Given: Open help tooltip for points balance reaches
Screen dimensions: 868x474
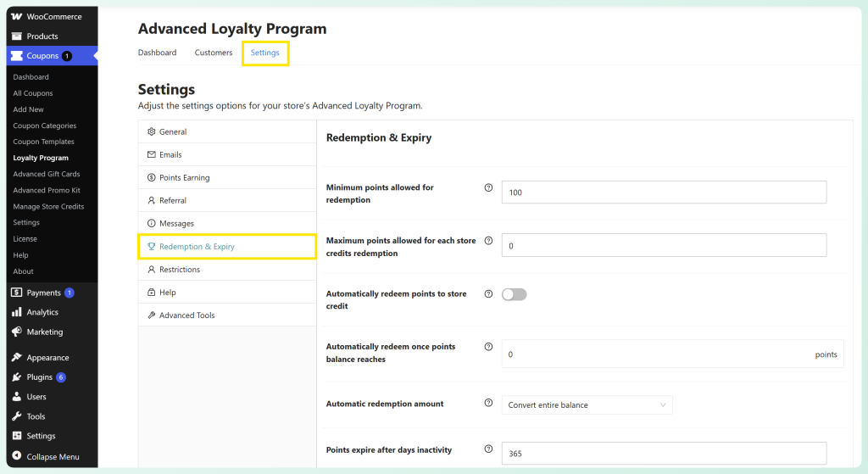Looking at the screenshot, I should (x=488, y=347).
